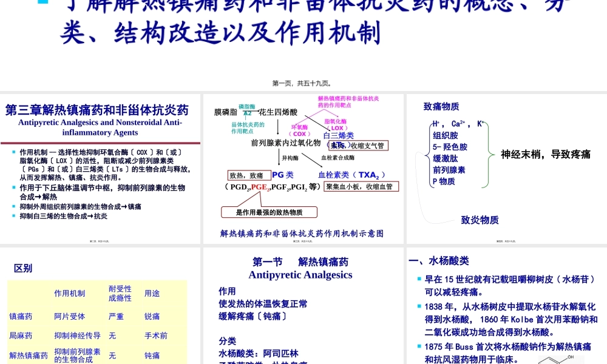This screenshot has height=364, width=607.
Task: Click the 甾体抗炎药的作用靶点 note
Action: pyautogui.click(x=248, y=127)
